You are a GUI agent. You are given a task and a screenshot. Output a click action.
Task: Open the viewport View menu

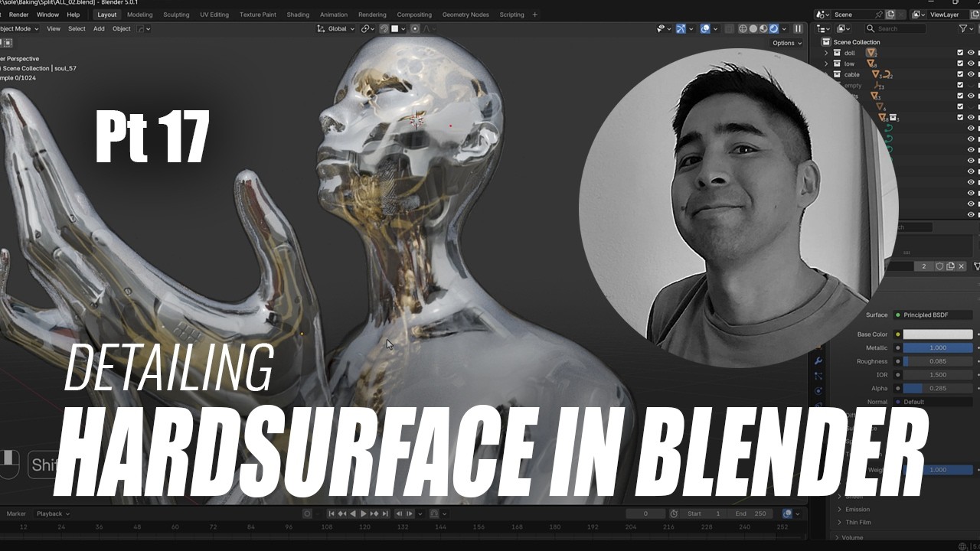pyautogui.click(x=54, y=29)
